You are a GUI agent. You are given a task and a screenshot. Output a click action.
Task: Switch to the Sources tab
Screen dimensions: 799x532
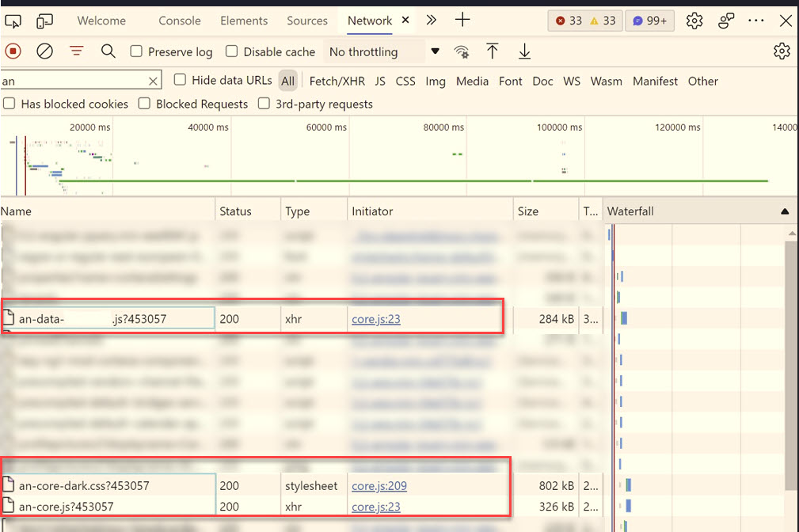pyautogui.click(x=306, y=21)
